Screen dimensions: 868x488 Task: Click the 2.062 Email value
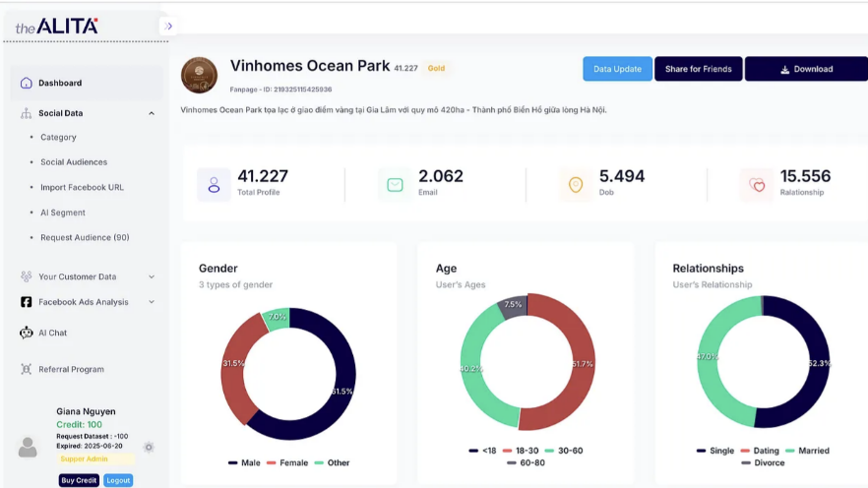(441, 176)
